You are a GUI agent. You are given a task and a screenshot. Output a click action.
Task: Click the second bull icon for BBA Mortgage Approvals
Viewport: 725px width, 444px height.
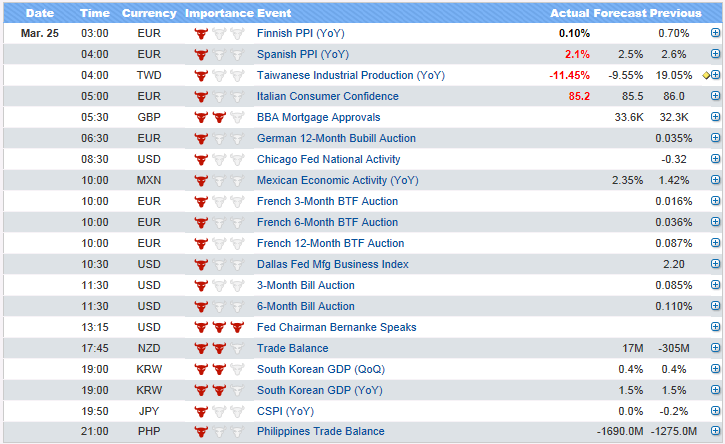(x=219, y=117)
